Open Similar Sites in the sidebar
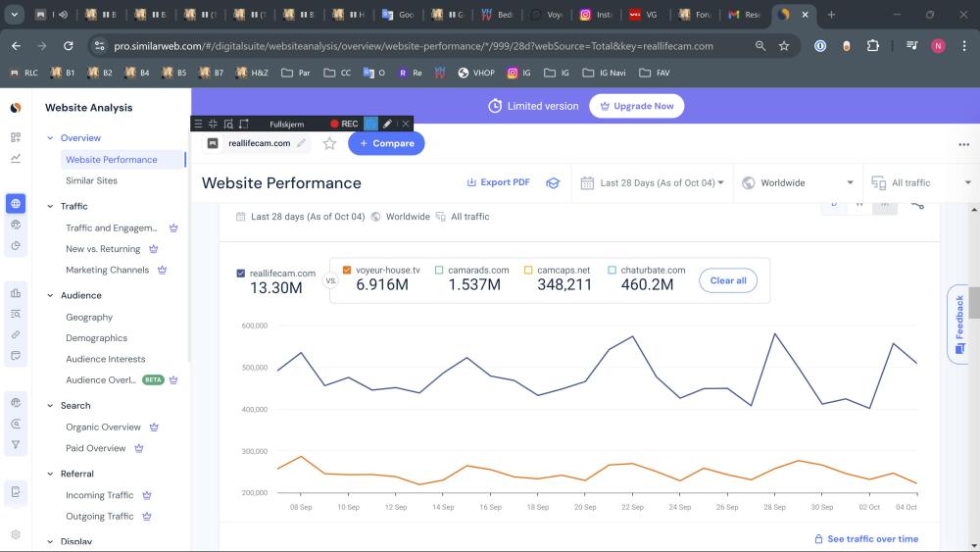980x552 pixels. 91,180
